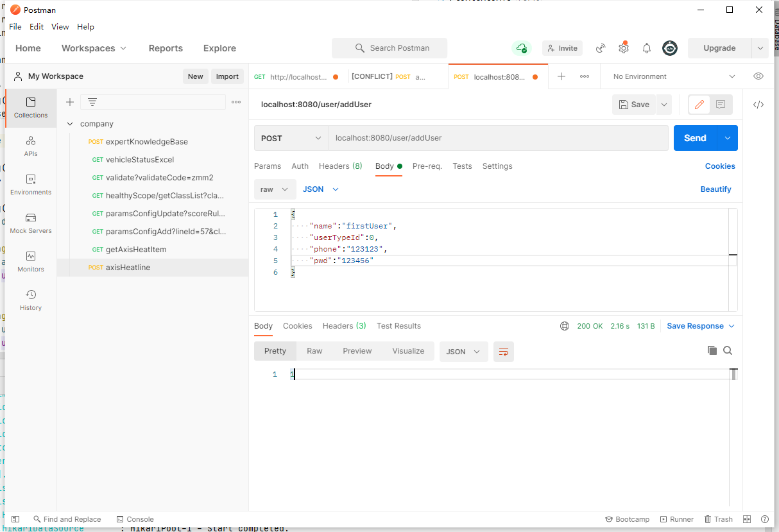The height and width of the screenshot is (532, 779).
Task: Switch to the edit (pencil) mode
Action: click(x=699, y=105)
